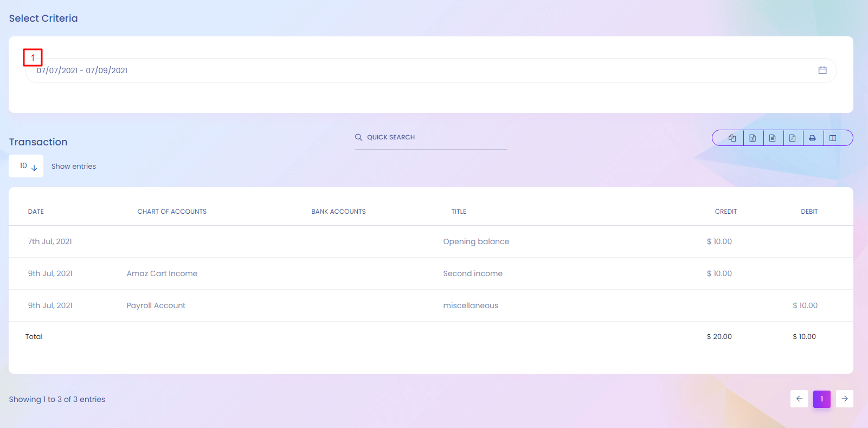
Task: Click the copy table data icon
Action: 732,138
